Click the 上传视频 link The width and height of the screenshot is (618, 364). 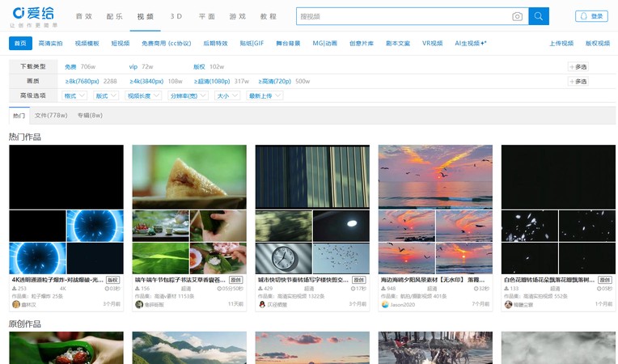click(x=561, y=44)
